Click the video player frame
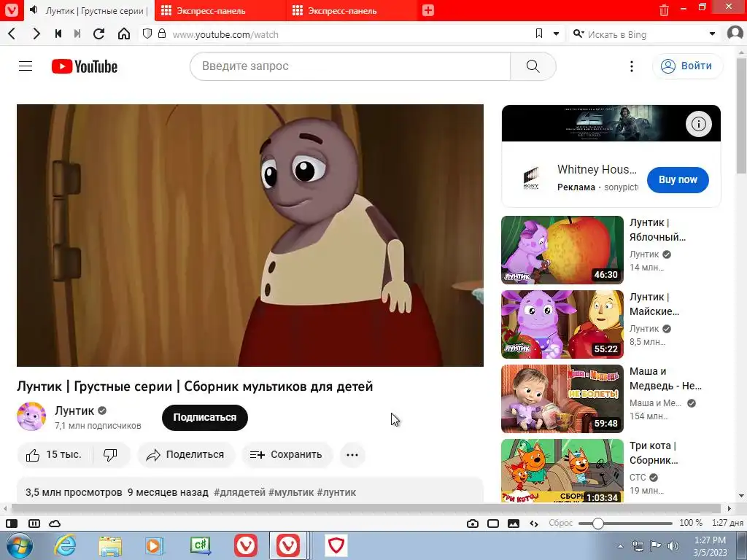The image size is (747, 560). point(250,236)
